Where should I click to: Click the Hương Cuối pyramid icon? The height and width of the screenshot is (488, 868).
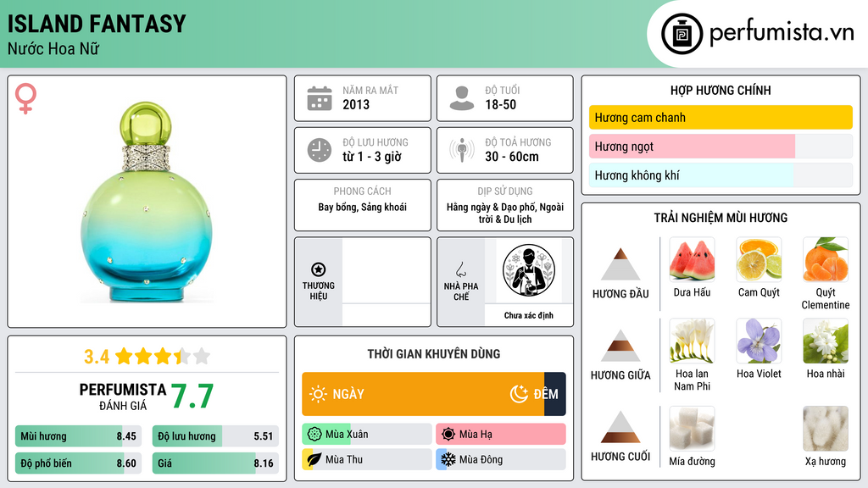(x=620, y=427)
